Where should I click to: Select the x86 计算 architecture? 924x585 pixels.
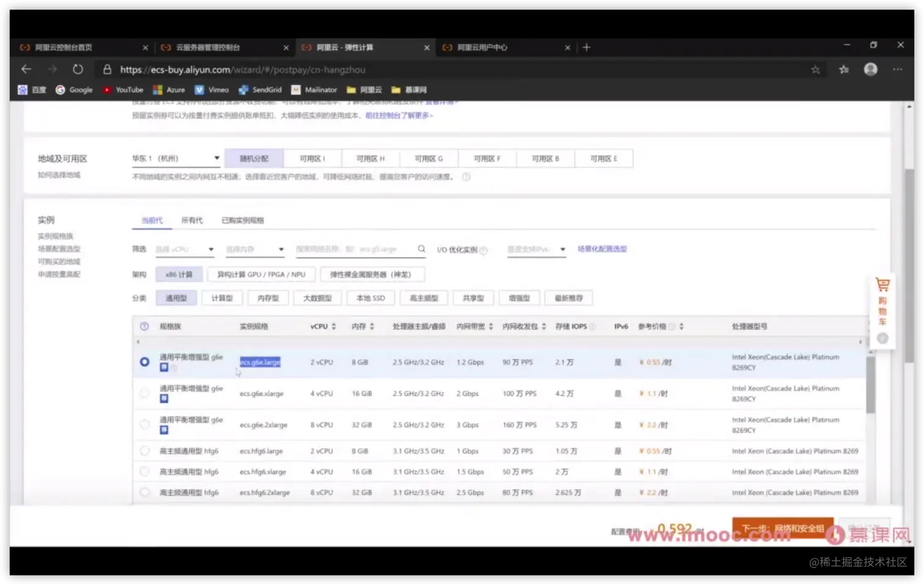(179, 274)
